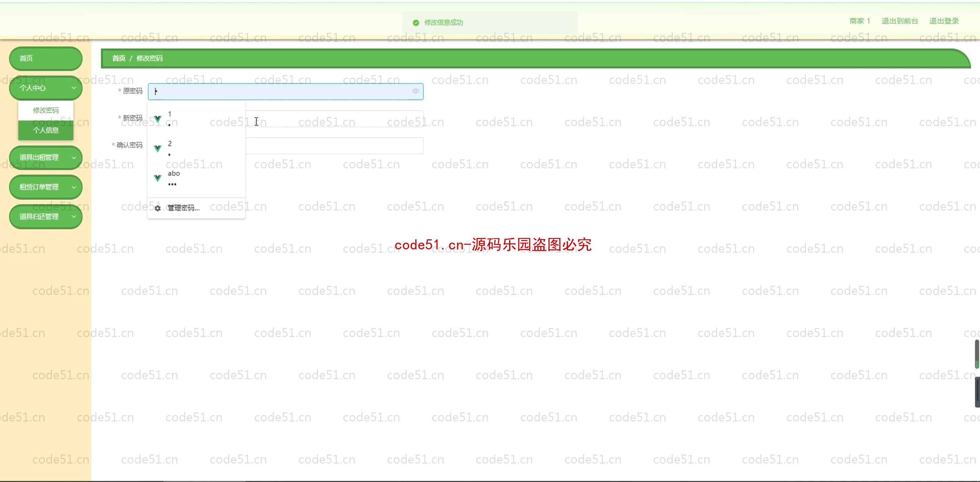Click the 退出到前台 button in top right
Screen dimensions: 980x482
click(x=899, y=21)
